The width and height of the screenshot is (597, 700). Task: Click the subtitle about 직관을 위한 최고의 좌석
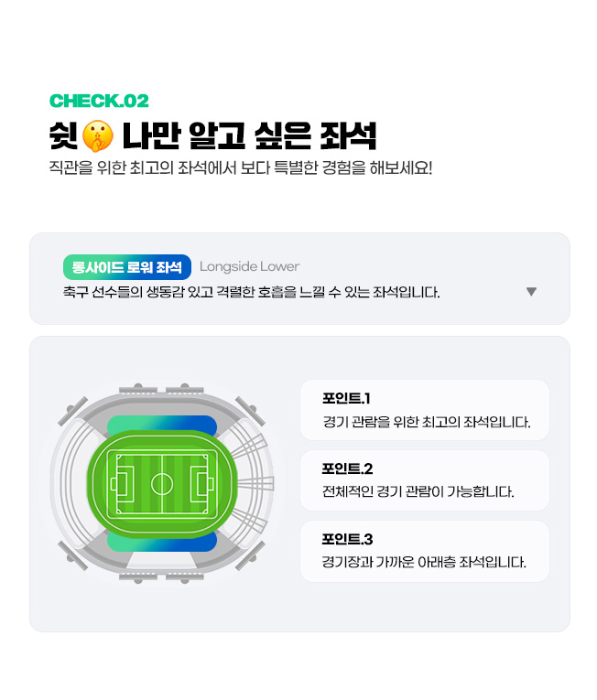point(241,168)
